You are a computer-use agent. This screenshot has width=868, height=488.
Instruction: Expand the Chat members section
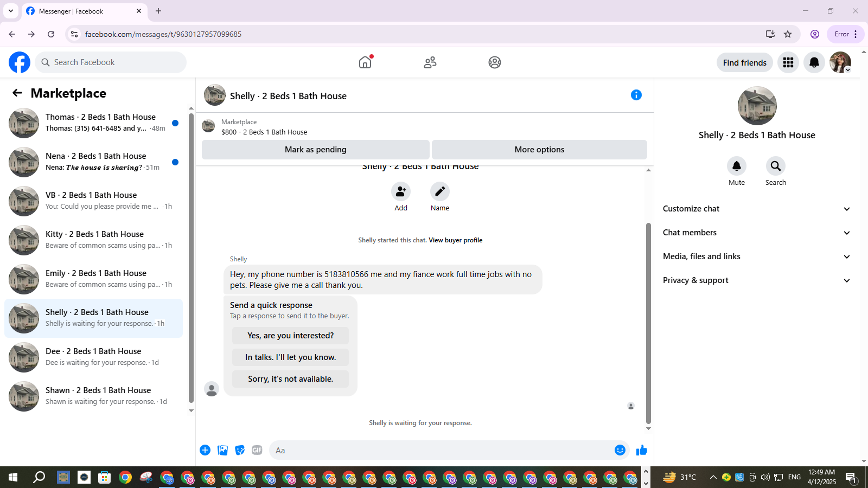[757, 233]
